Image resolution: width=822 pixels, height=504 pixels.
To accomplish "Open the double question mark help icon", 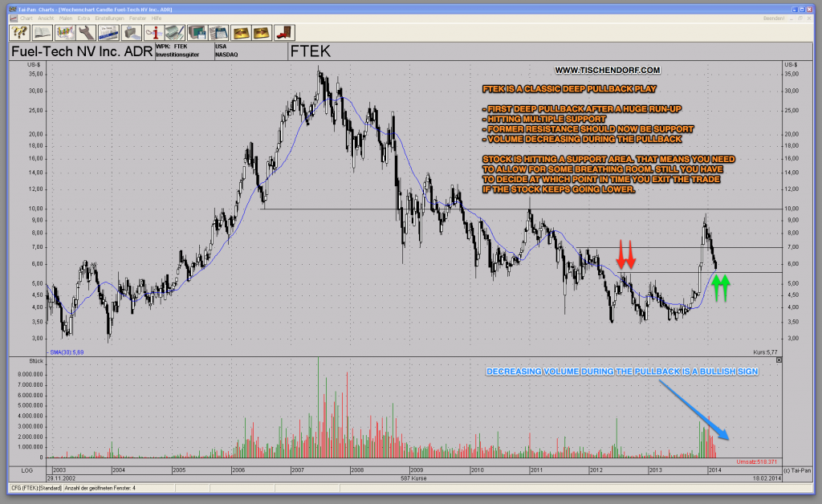I will 18,32.
